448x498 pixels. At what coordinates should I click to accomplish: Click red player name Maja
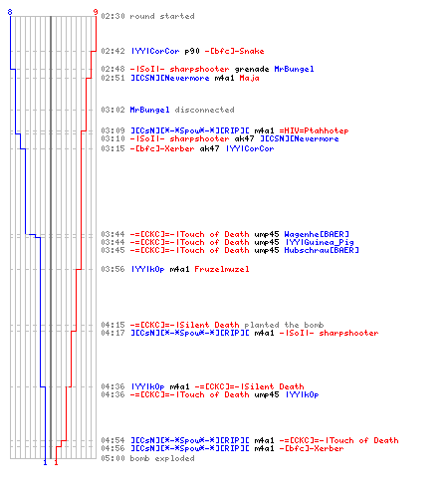point(249,78)
